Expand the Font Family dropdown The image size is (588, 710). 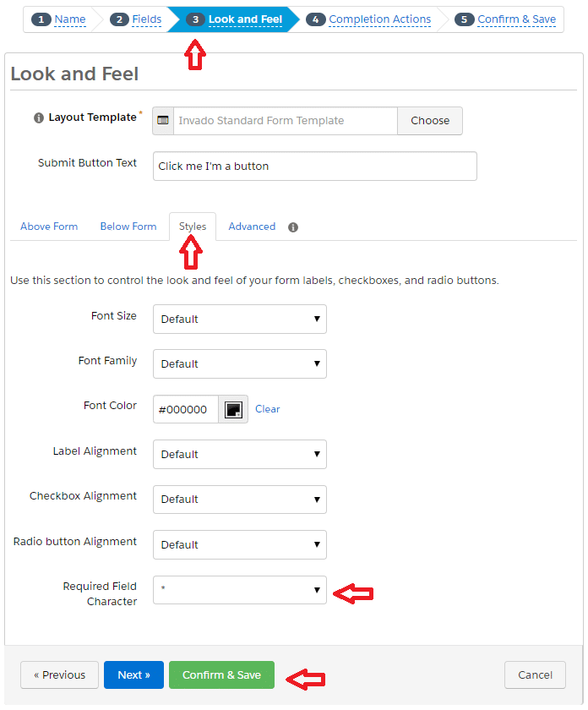[x=239, y=363]
